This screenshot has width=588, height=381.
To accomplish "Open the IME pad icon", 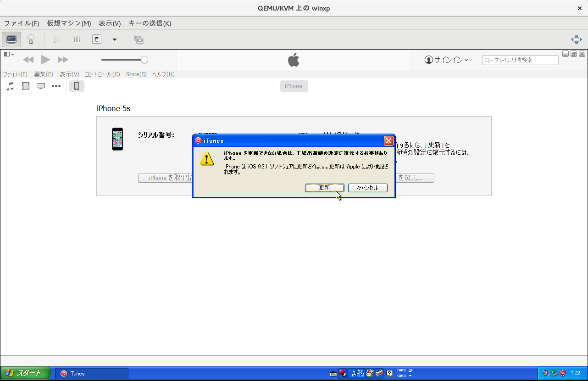I will (x=370, y=373).
